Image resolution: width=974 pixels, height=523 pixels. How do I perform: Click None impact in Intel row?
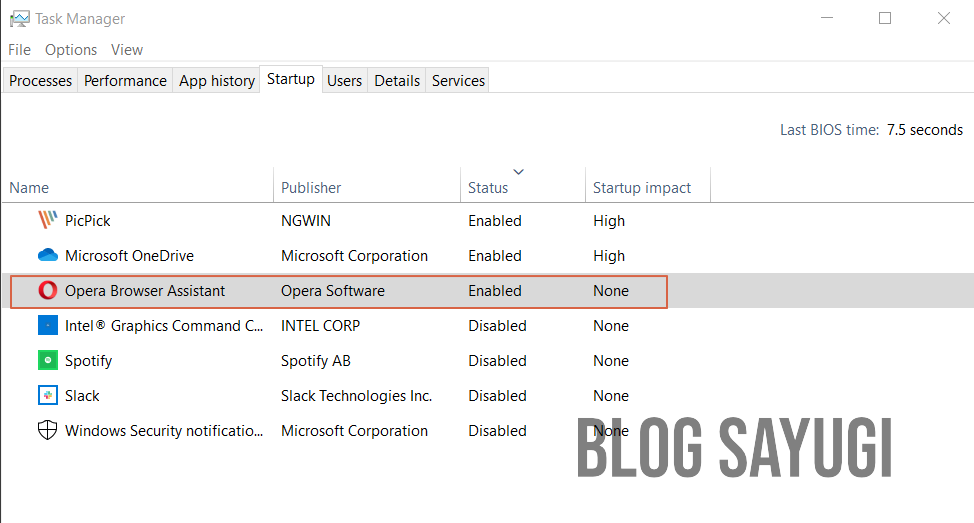coord(611,325)
